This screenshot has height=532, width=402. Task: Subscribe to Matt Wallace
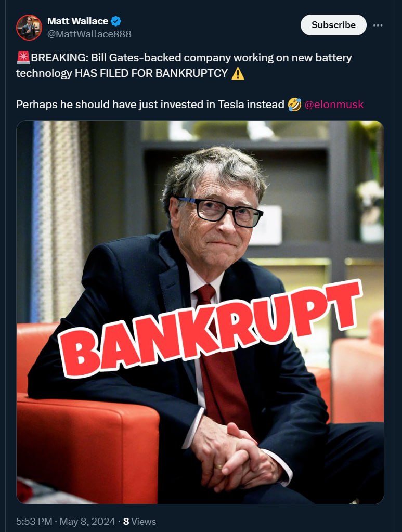coord(333,25)
